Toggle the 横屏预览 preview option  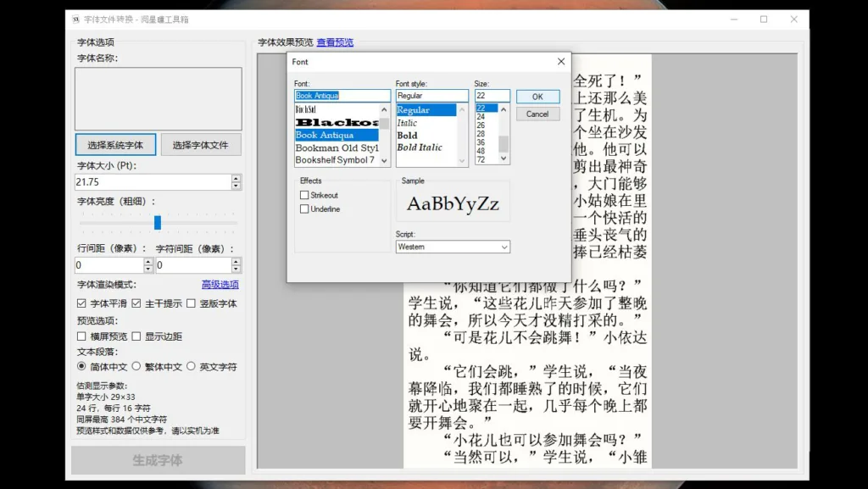(81, 336)
